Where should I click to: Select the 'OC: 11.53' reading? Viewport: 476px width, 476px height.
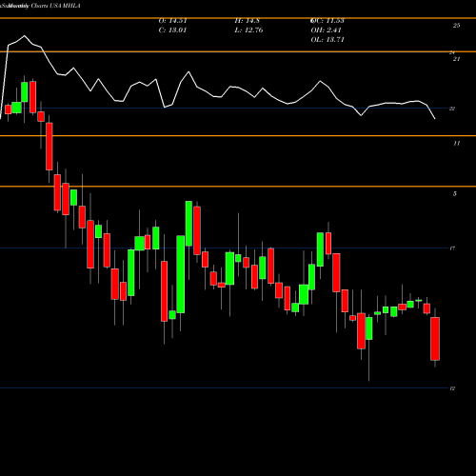(327, 21)
